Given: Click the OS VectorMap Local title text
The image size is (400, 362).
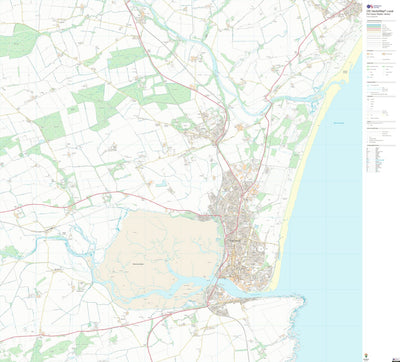Looking at the screenshot, I should click(x=380, y=11).
